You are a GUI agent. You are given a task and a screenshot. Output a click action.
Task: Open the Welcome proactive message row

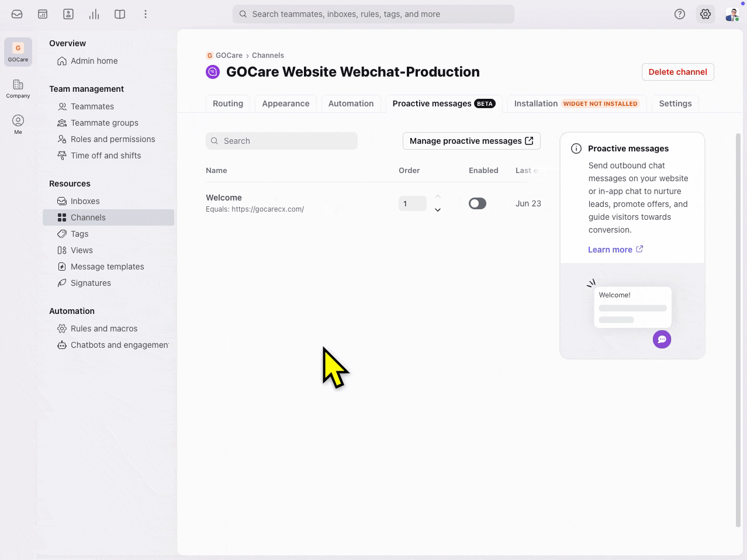click(x=373, y=203)
